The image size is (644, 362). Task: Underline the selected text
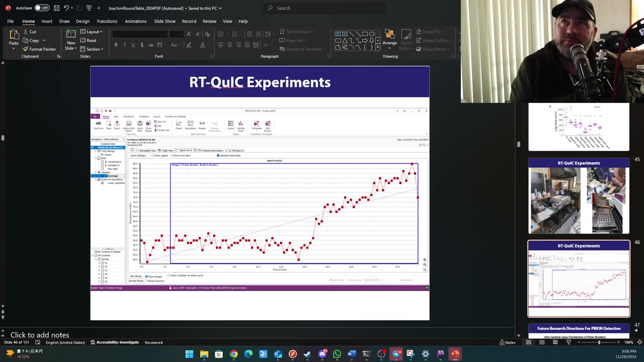pos(133,45)
